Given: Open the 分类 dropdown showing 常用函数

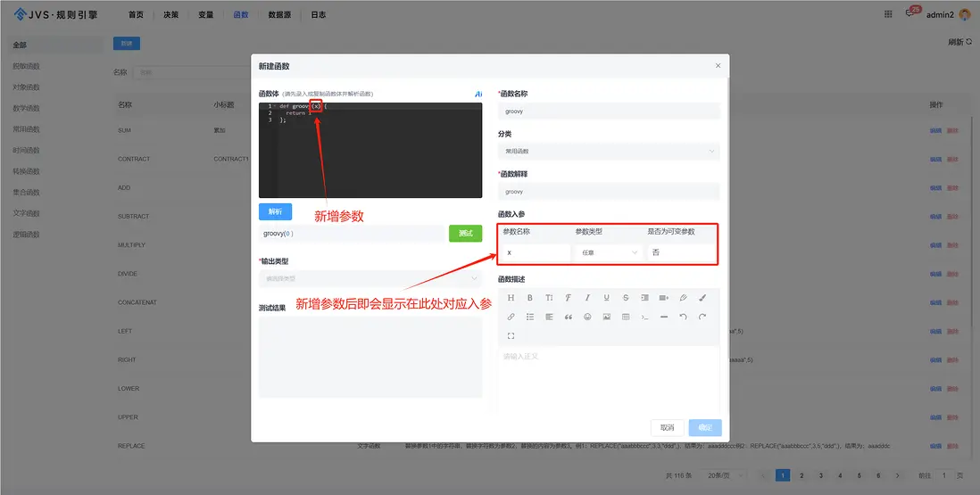Looking at the screenshot, I should point(609,151).
